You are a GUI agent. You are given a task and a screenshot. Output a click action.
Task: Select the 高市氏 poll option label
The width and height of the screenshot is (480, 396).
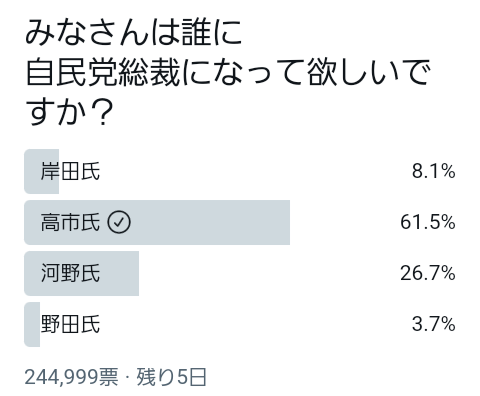tap(70, 222)
